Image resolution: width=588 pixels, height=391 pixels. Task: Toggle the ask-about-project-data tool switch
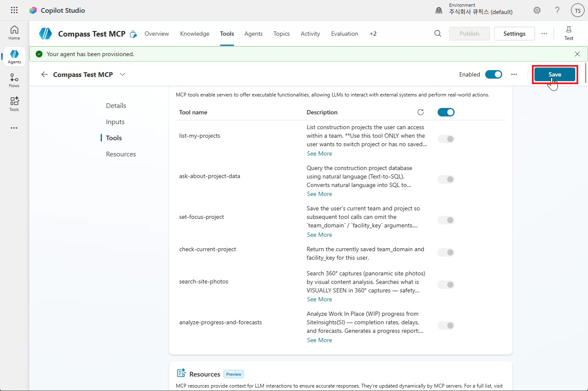(x=446, y=179)
